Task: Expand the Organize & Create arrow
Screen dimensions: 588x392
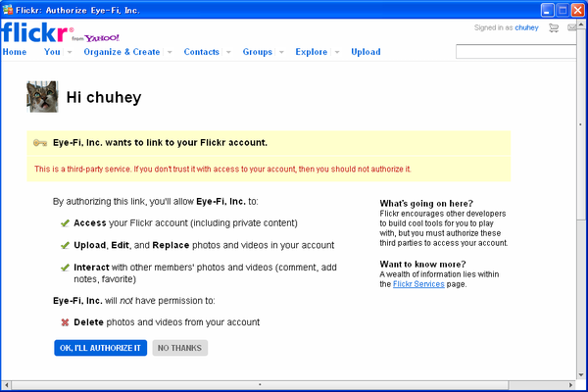Action: (x=170, y=52)
